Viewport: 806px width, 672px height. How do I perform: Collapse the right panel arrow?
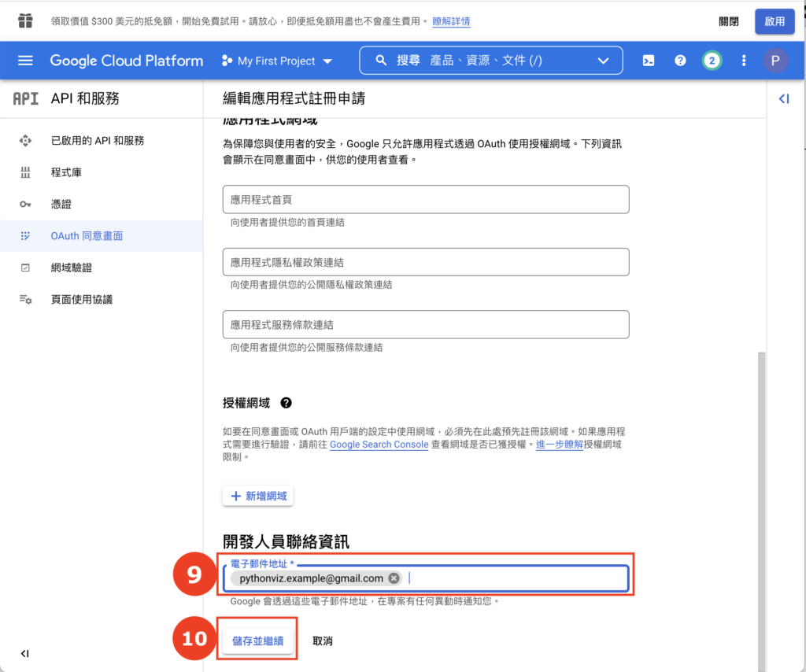[782, 99]
